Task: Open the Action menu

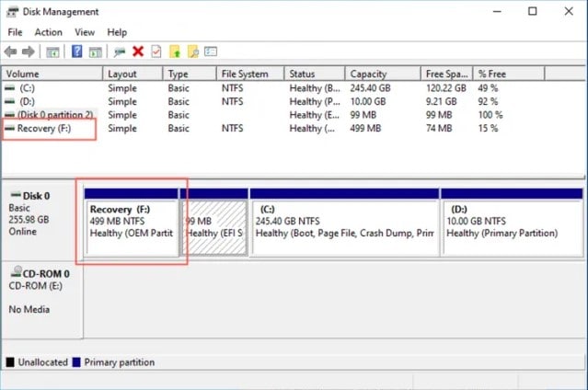Action: coord(48,32)
